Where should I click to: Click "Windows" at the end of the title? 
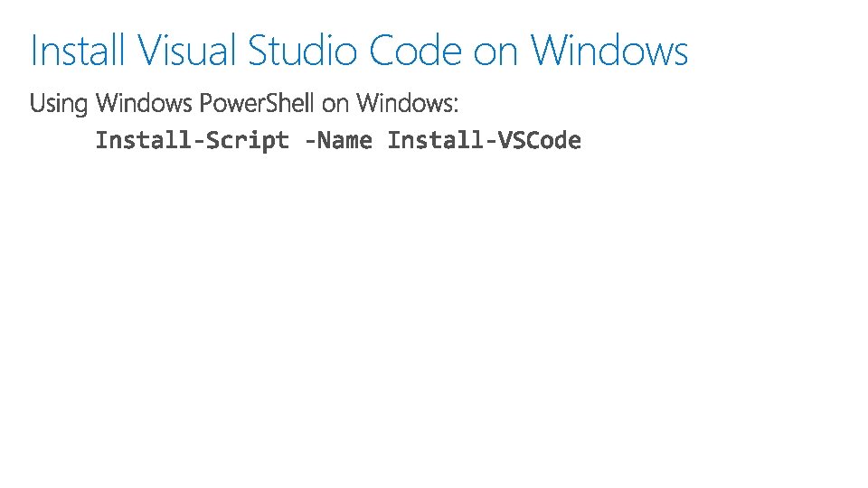pyautogui.click(x=609, y=51)
